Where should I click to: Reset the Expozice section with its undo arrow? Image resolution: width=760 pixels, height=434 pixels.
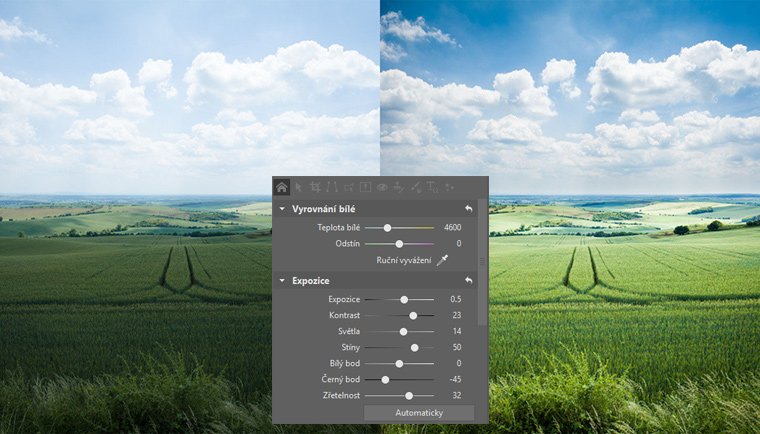(467, 281)
